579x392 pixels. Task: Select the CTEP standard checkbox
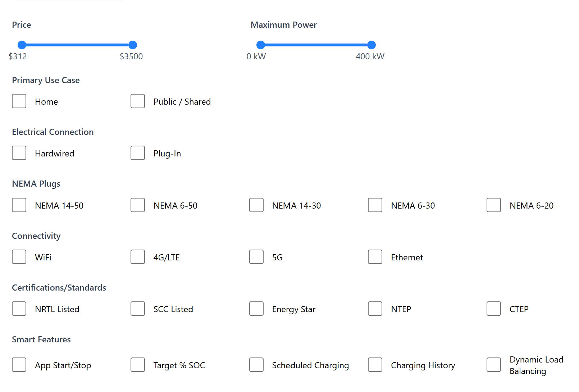click(x=493, y=309)
